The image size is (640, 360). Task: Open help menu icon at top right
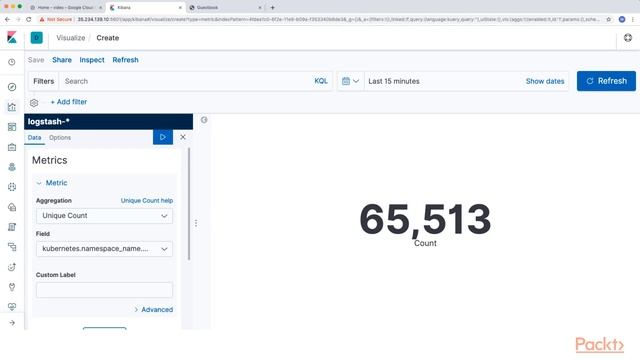(x=628, y=38)
